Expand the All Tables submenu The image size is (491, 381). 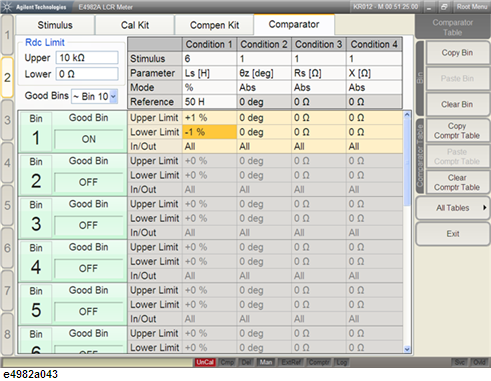pyautogui.click(x=453, y=208)
